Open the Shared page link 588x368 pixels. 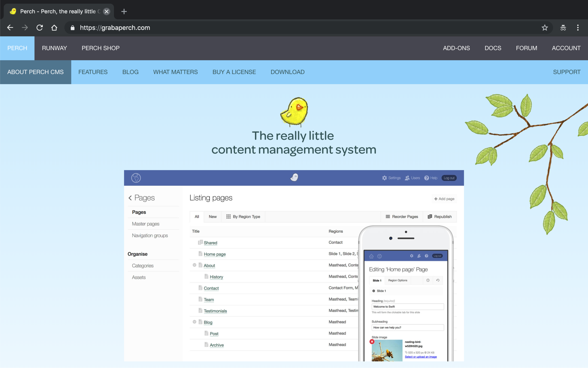click(x=210, y=243)
